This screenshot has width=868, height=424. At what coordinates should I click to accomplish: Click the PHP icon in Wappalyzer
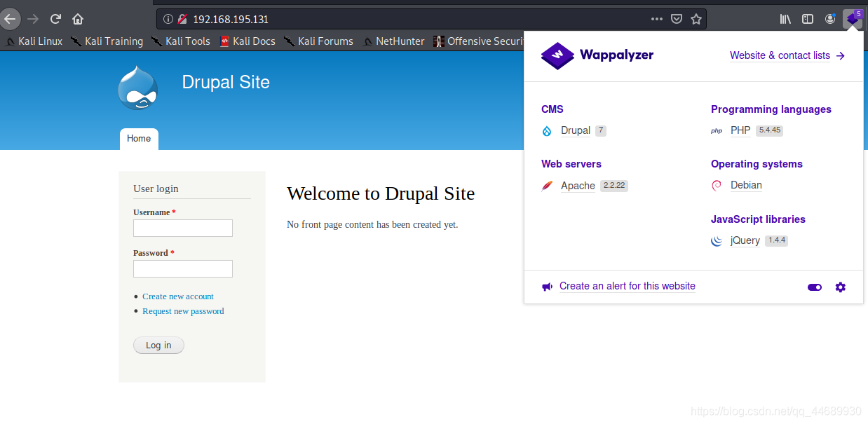click(717, 131)
